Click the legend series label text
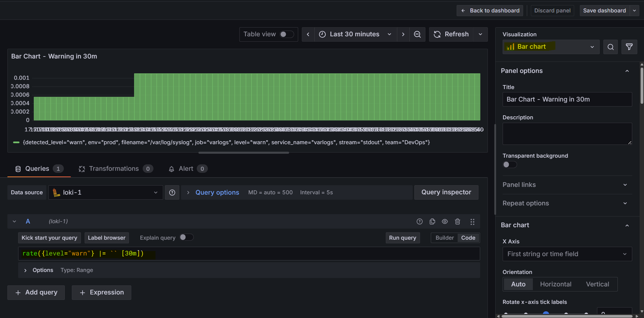This screenshot has width=644, height=318. [226, 143]
